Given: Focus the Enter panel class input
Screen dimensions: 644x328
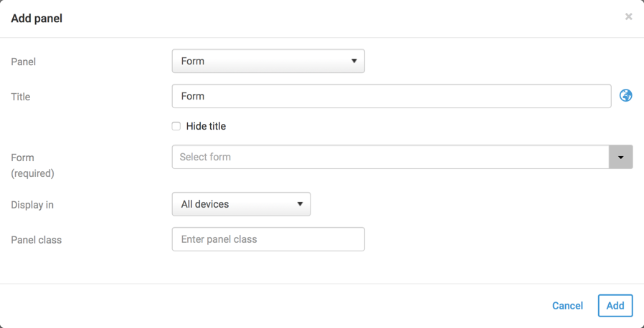Looking at the screenshot, I should click(268, 239).
